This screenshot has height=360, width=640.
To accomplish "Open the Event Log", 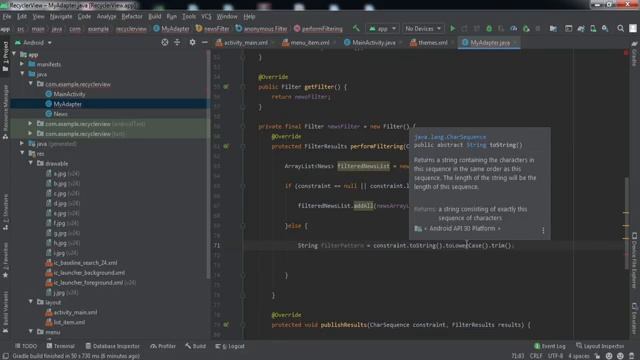I will click(x=550, y=346).
